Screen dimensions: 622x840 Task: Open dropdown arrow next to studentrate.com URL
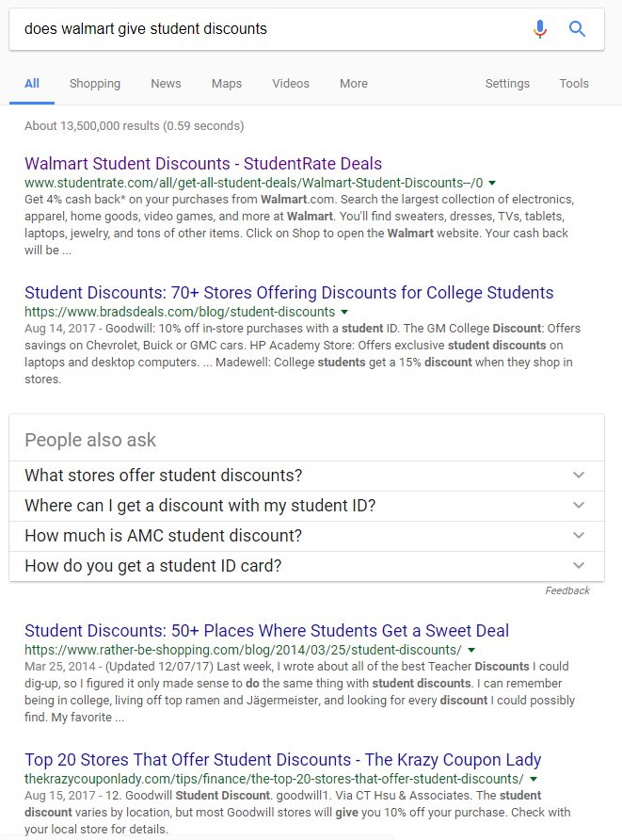[x=492, y=184]
